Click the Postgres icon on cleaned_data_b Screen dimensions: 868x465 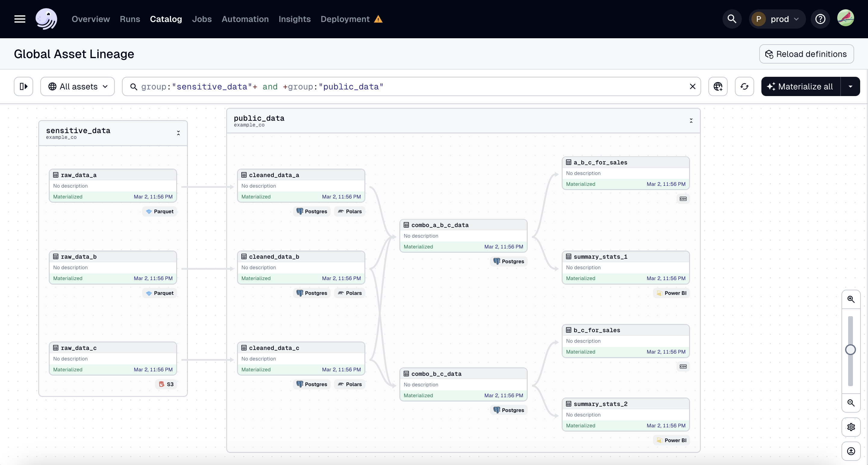click(x=300, y=293)
